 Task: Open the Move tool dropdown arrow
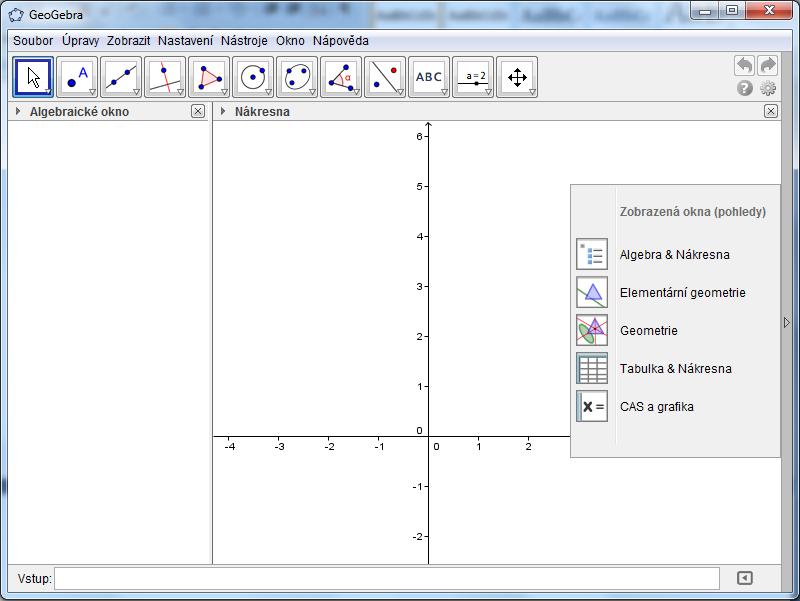pyautogui.click(x=48, y=92)
